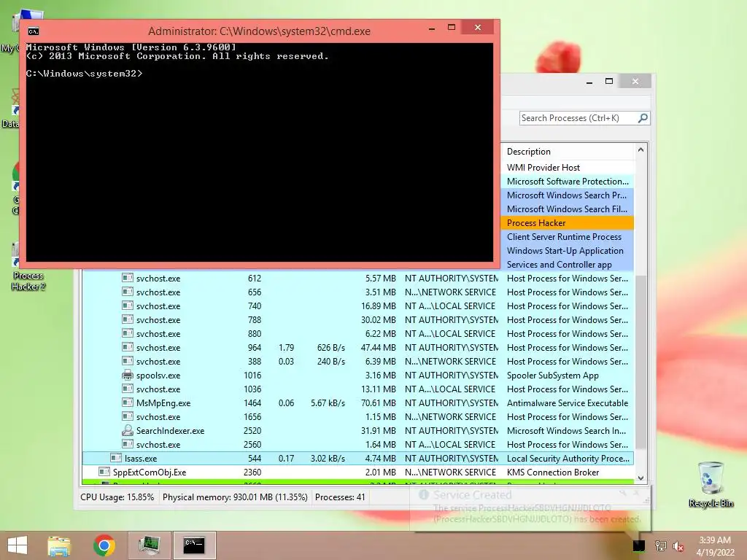Click Physical memory in status bar
The width and height of the screenshot is (747, 560).
pyautogui.click(x=235, y=497)
